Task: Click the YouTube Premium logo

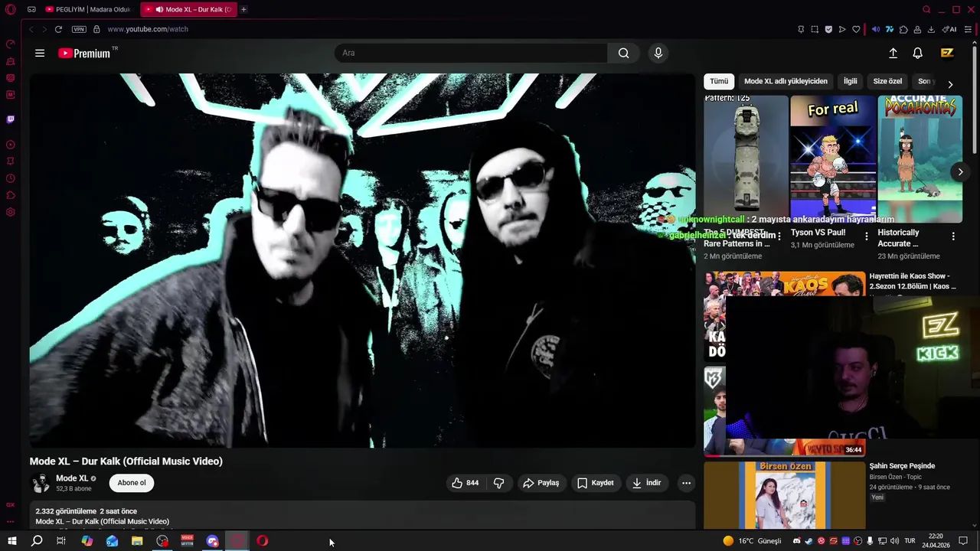Action: click(86, 53)
